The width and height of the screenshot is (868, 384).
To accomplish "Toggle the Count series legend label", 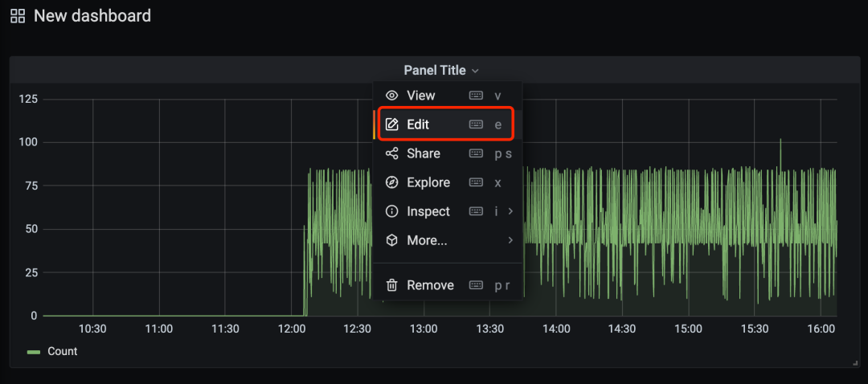I will point(63,351).
